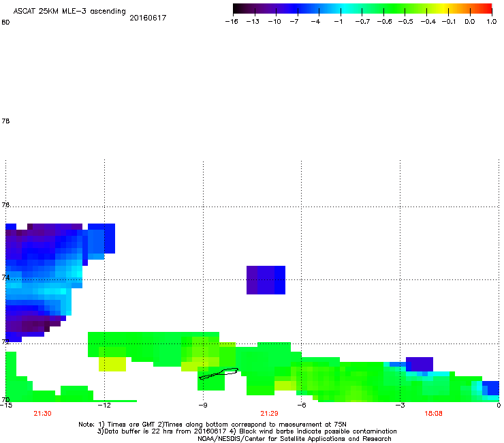
Task: Click the latitude label '74'
Action: [5, 277]
